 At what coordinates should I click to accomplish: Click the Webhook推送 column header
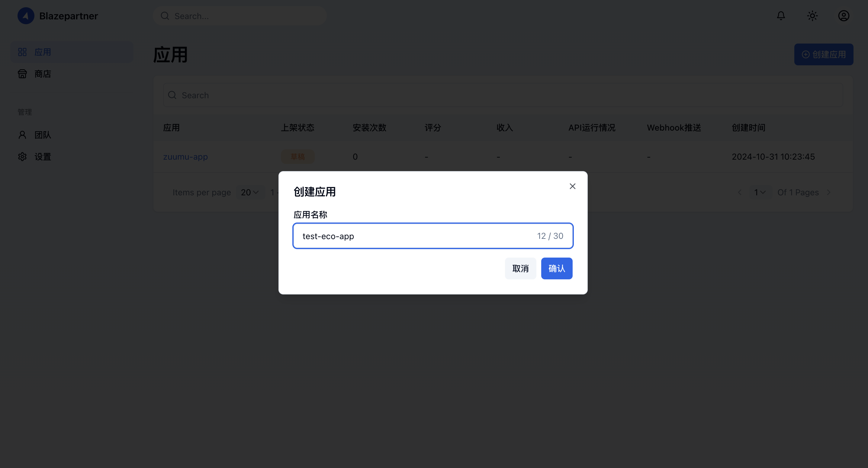[674, 128]
